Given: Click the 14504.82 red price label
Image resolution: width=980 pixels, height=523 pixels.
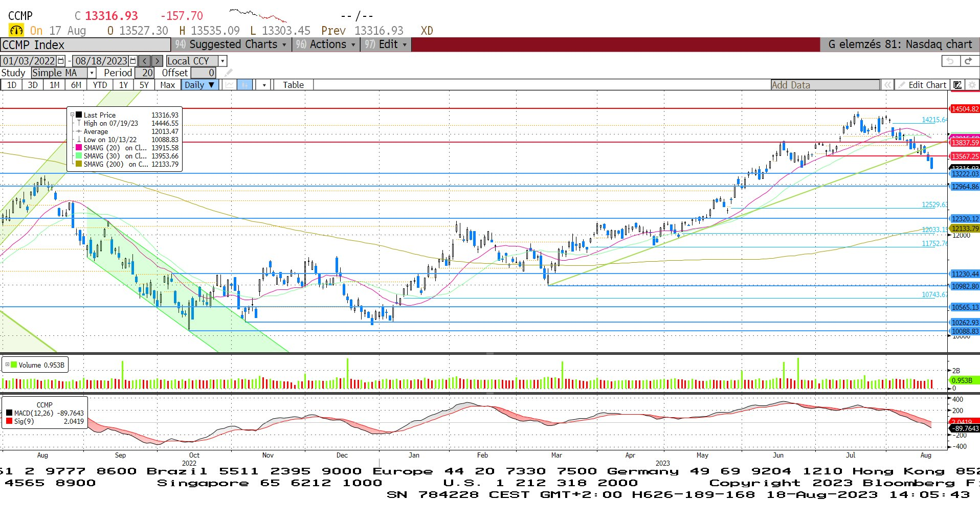Looking at the screenshot, I should (965, 109).
